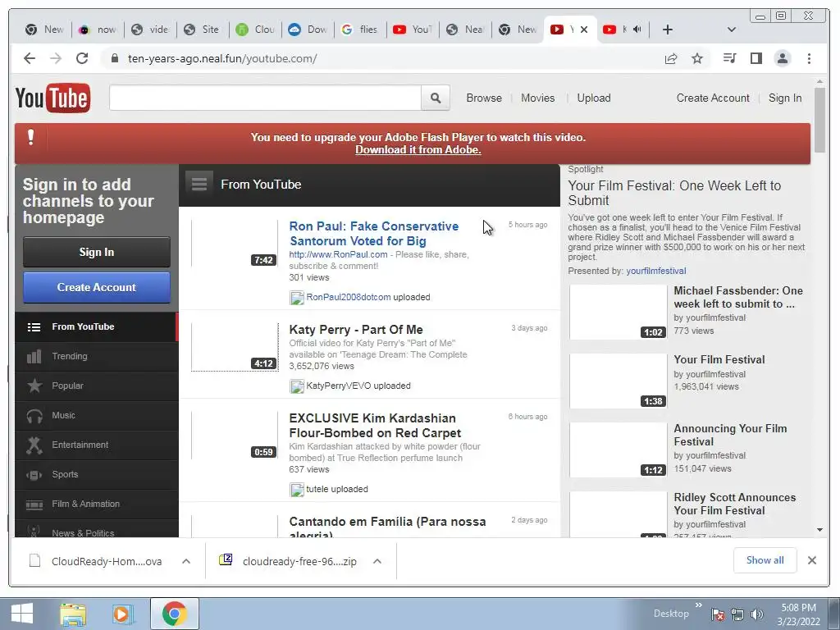Open the share page icon
The width and height of the screenshot is (840, 630).
[671, 58]
